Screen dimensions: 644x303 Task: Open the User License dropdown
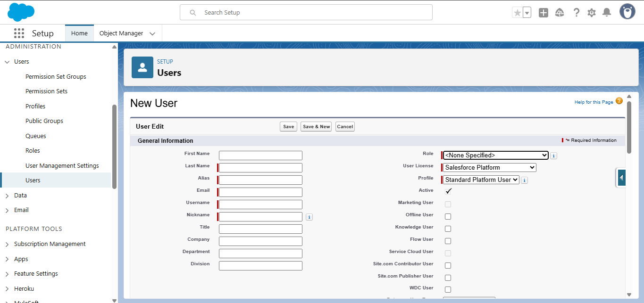[490, 167]
